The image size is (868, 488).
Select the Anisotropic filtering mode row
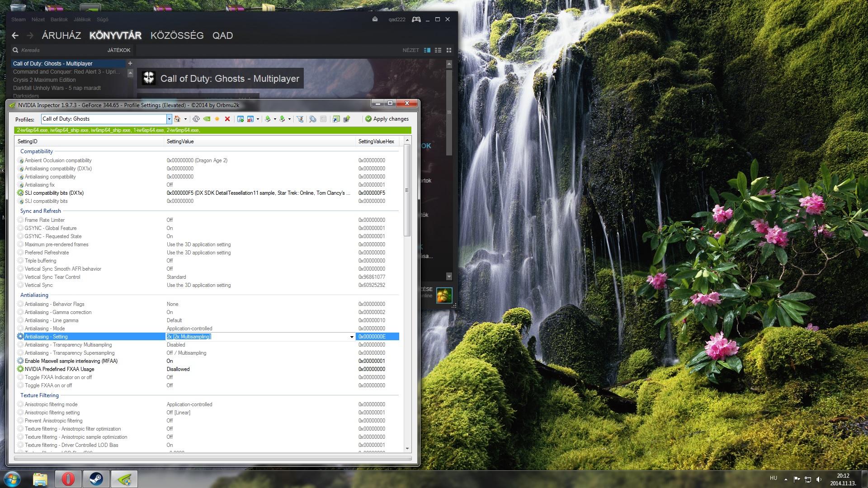[x=208, y=404]
